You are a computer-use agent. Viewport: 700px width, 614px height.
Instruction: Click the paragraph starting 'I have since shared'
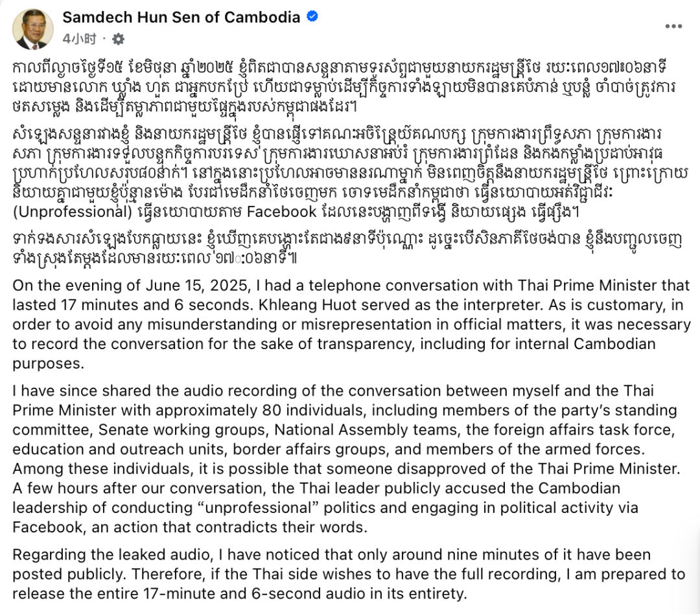tap(346, 459)
